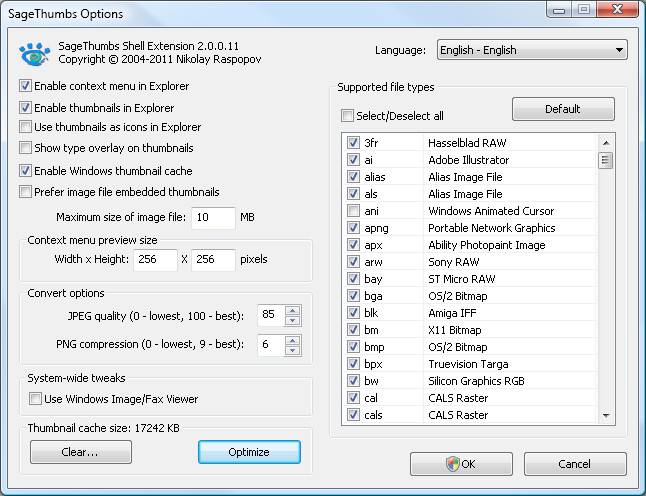The height and width of the screenshot is (496, 646).
Task: Uncheck the 3fr Hasselblad RAW file type
Action: click(353, 143)
